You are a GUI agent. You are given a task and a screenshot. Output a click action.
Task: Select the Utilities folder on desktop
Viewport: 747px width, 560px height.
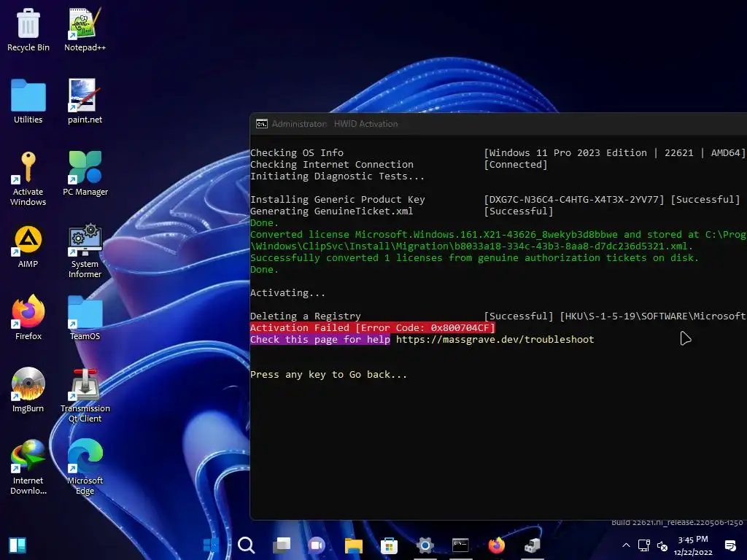(x=28, y=101)
